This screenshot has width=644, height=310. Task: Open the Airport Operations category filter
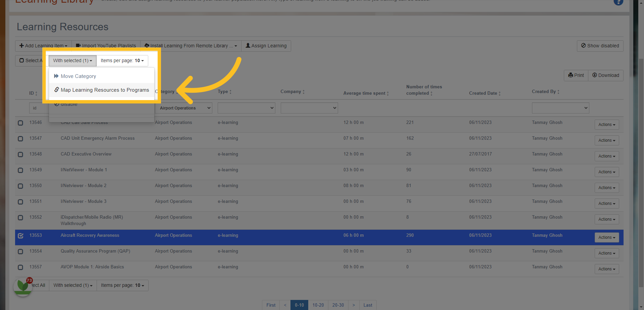(183, 108)
